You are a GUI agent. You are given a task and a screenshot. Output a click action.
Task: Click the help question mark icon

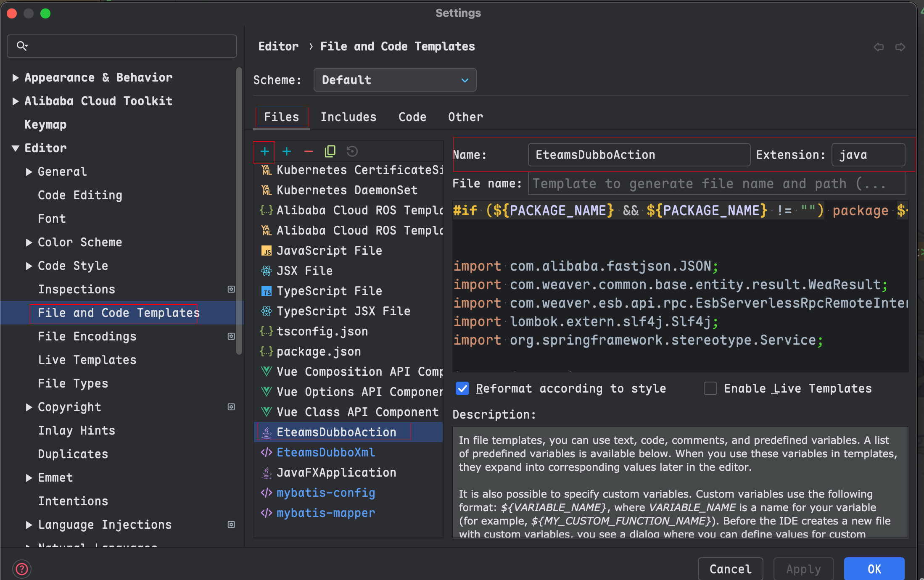click(22, 569)
